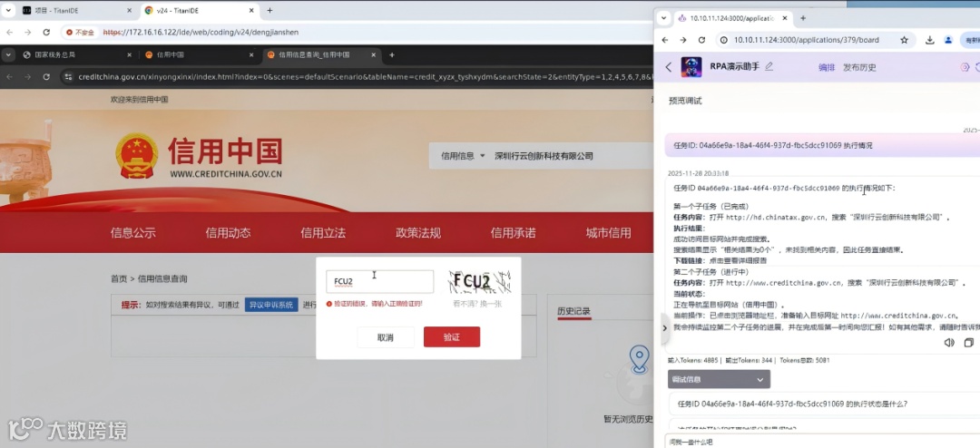
Task: Reload the creditchina page in the inner browser
Action: [46, 77]
